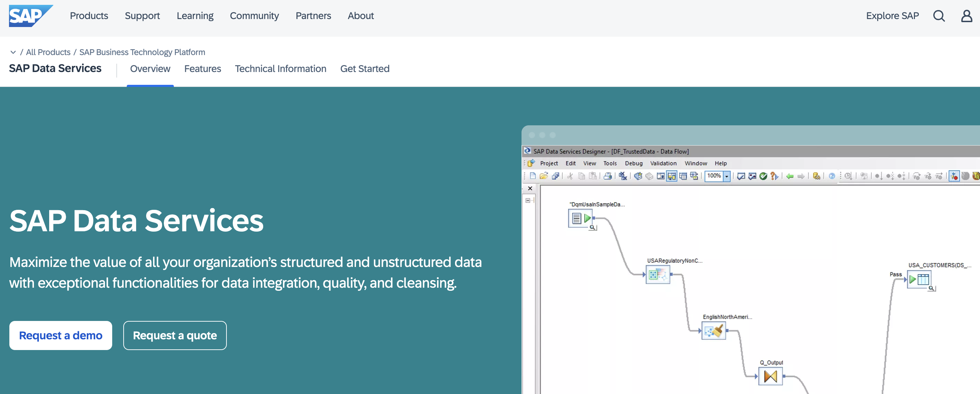
Task: Click the Q_Output query transform node
Action: pos(770,376)
